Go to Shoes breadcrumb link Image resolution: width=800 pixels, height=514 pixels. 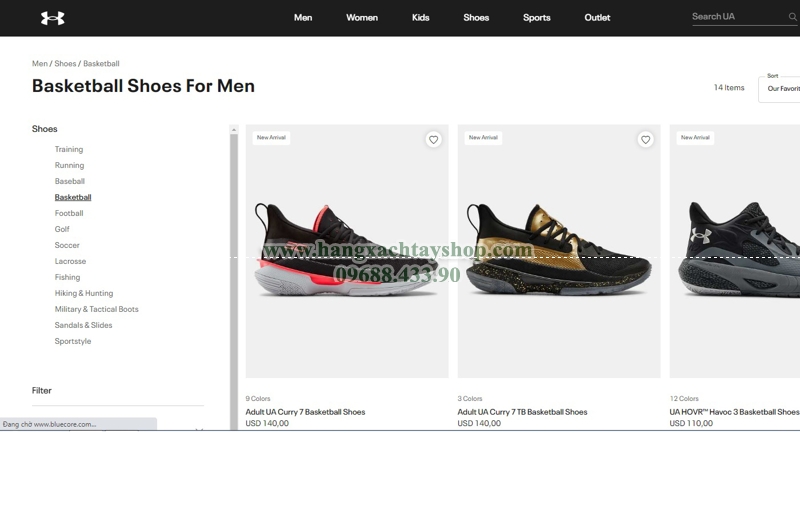pyautogui.click(x=65, y=63)
